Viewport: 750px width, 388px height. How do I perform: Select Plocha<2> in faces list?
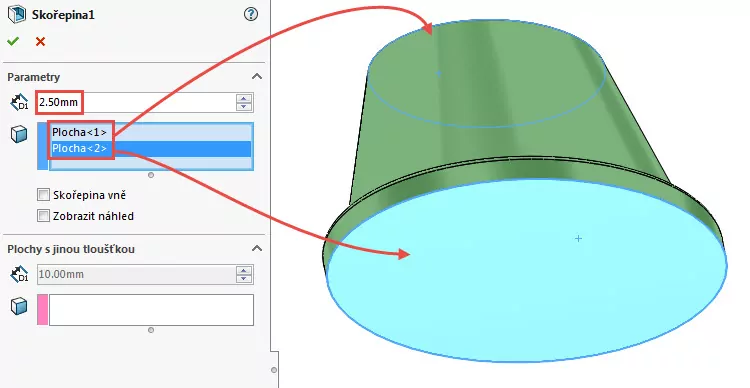click(x=151, y=149)
